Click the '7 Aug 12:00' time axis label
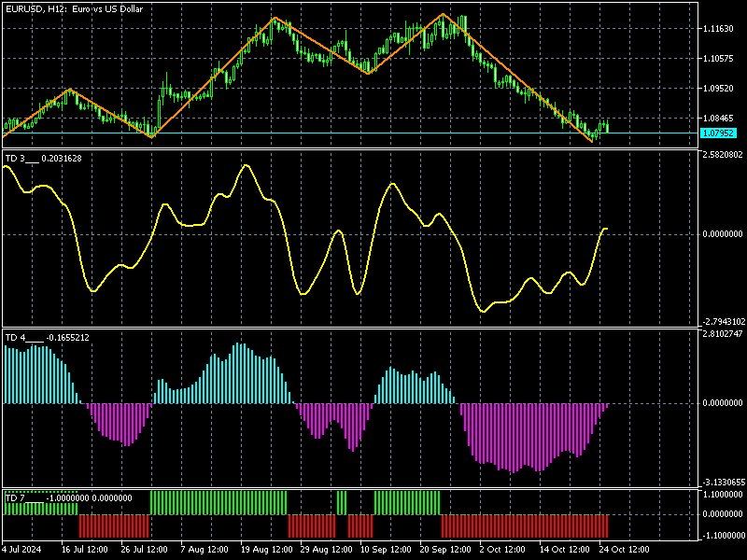This screenshot has width=747, height=560. pyautogui.click(x=204, y=550)
